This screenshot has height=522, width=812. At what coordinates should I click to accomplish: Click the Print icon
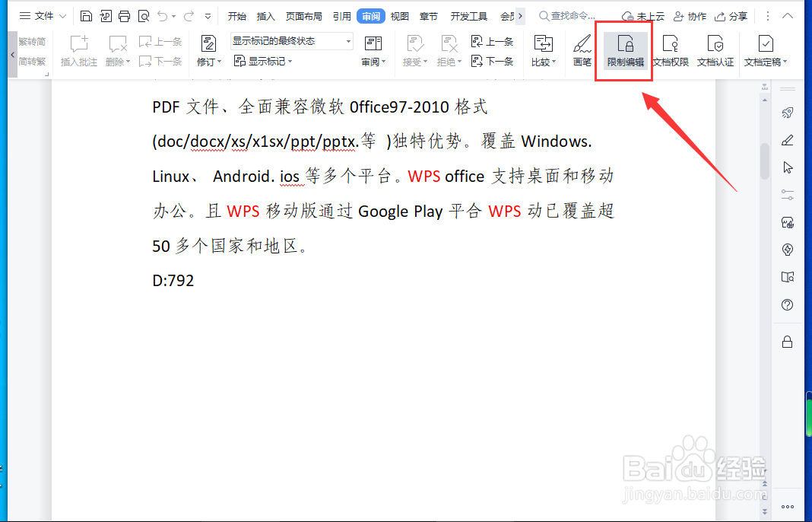point(124,16)
